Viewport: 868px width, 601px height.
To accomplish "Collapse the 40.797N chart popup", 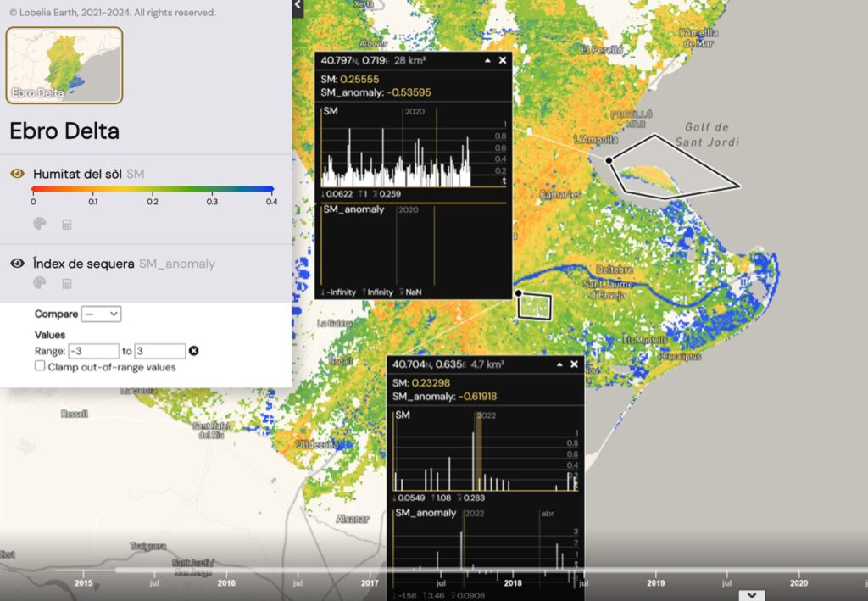I will click(487, 61).
